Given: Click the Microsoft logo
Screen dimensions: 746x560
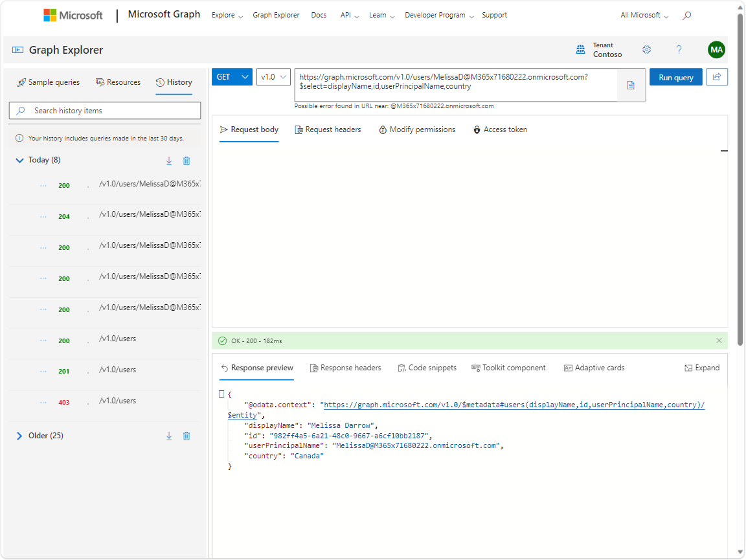Looking at the screenshot, I should tap(73, 16).
